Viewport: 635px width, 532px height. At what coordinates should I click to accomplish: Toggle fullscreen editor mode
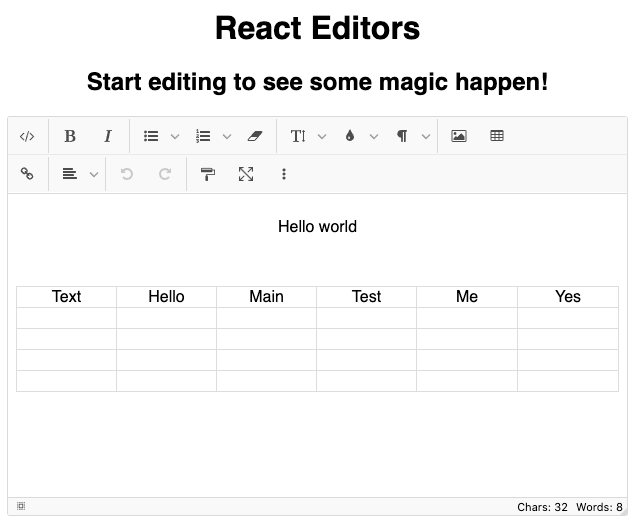coord(246,174)
